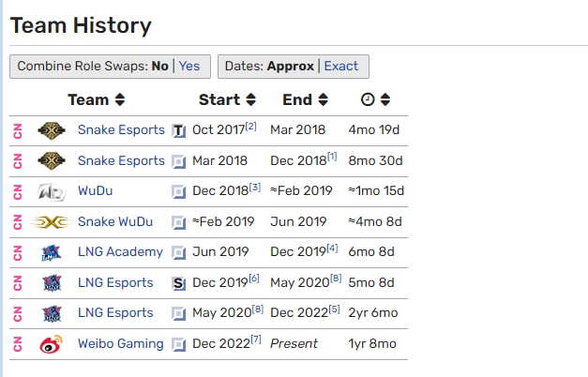Open the Weibo Gaming team link
Screen dimensions: 588x377
[121, 343]
